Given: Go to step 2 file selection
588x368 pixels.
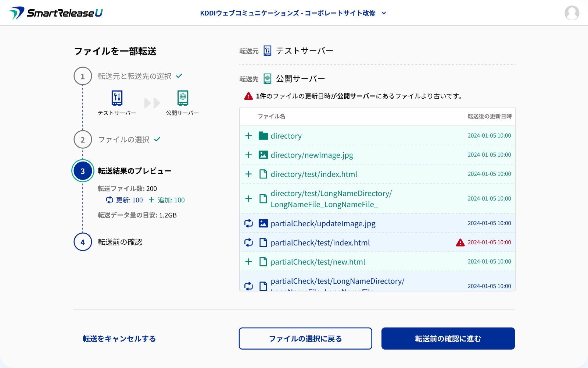Looking at the screenshot, I should point(123,139).
